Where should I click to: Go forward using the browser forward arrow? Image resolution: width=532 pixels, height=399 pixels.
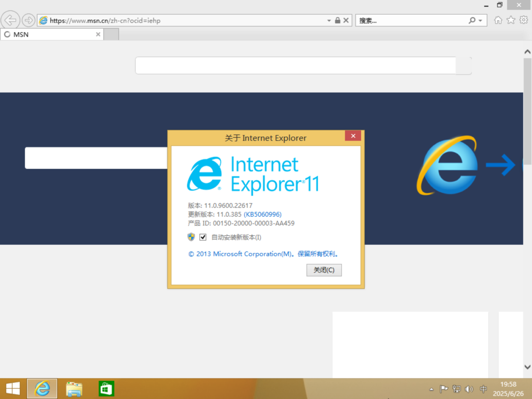(29, 20)
